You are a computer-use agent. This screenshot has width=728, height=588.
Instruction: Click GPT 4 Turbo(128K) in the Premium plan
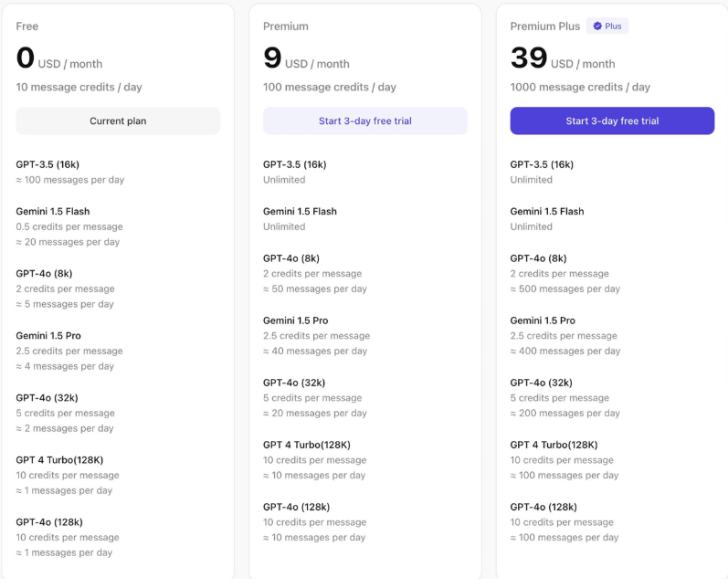pos(306,445)
